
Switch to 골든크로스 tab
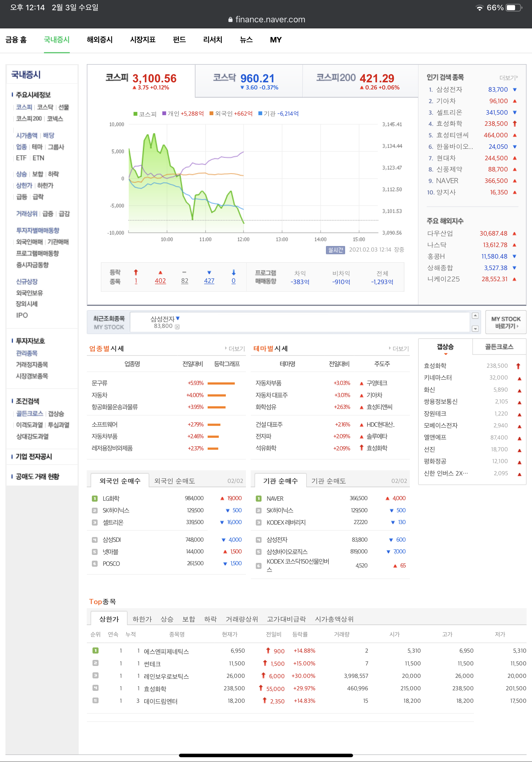[x=499, y=347]
